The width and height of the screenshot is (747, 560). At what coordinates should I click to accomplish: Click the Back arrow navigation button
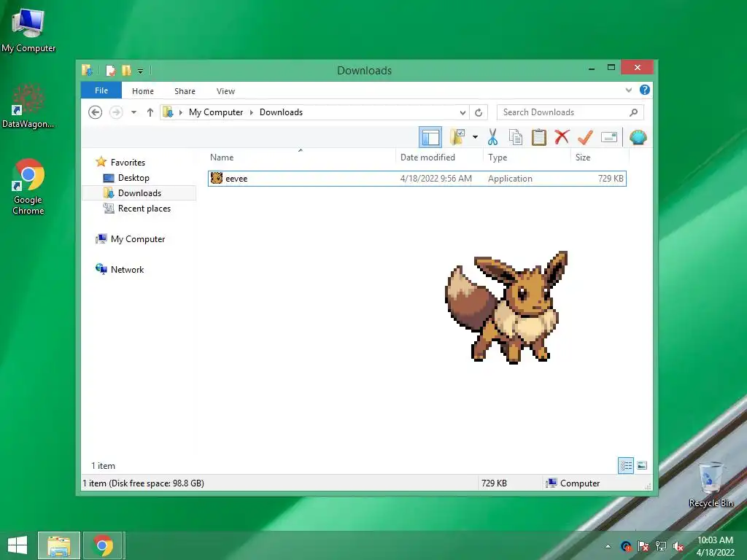96,112
